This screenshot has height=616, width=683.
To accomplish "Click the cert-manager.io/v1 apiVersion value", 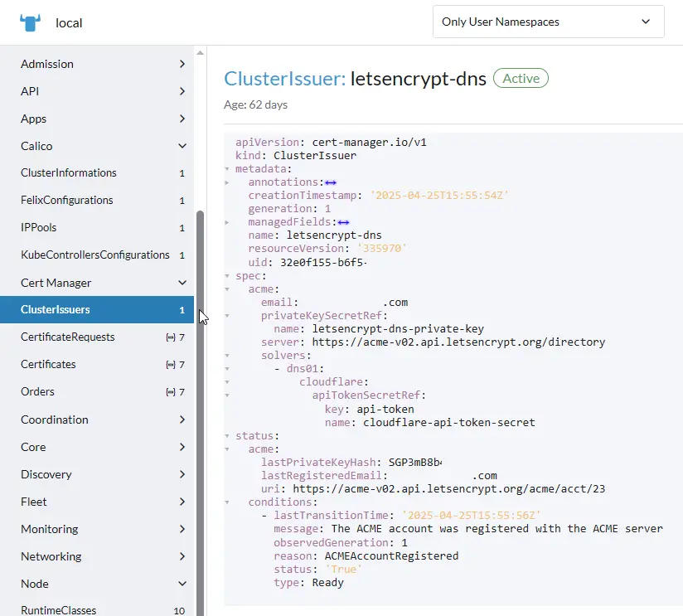I will (370, 143).
